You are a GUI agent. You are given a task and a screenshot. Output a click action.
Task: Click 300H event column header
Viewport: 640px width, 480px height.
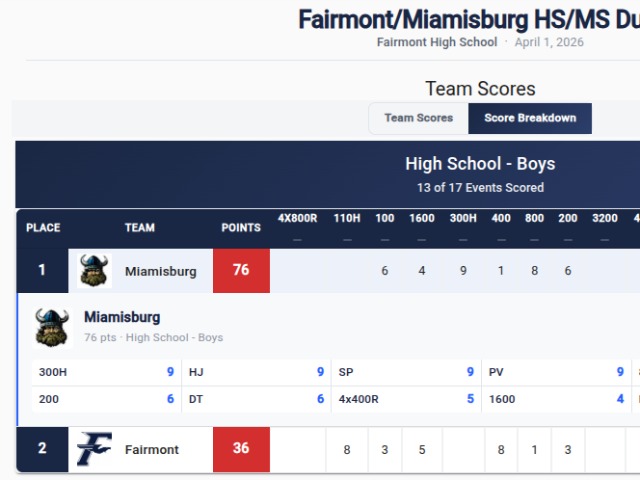click(x=463, y=219)
